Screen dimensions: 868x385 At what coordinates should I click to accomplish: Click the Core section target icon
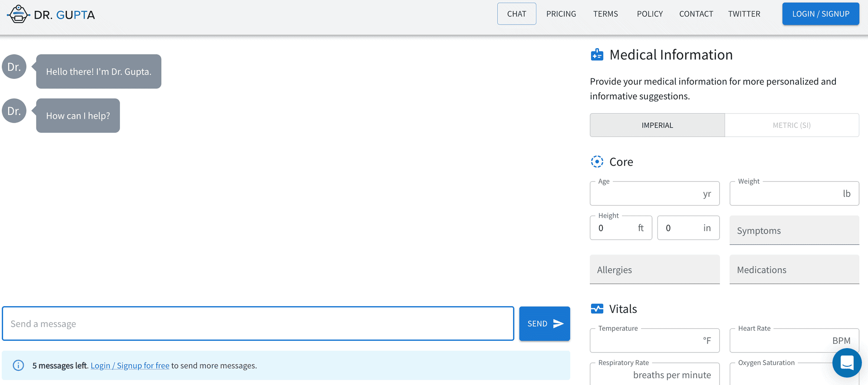pyautogui.click(x=597, y=162)
